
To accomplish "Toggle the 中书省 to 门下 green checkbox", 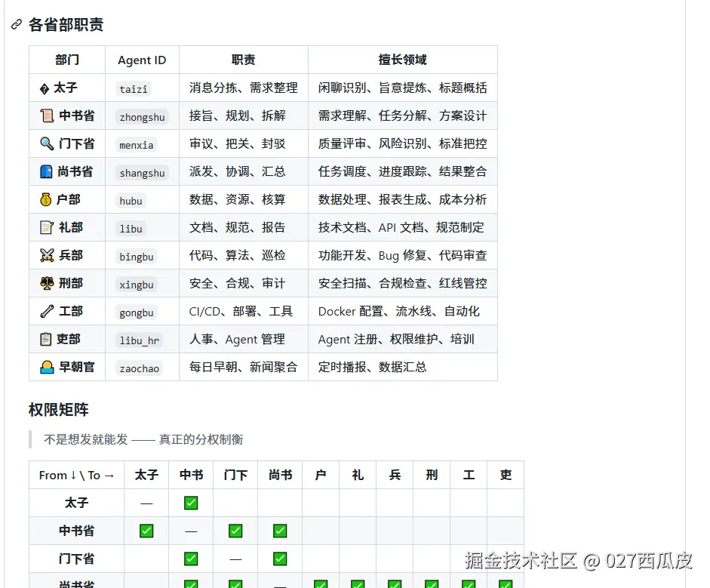I will click(235, 531).
